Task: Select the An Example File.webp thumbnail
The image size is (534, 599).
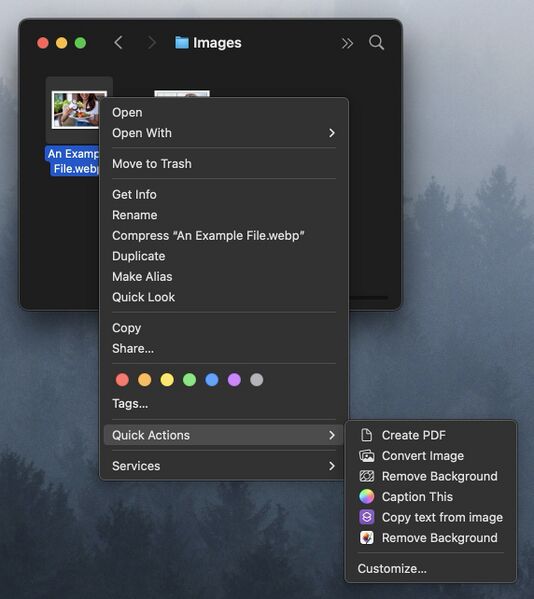Action: click(x=79, y=110)
